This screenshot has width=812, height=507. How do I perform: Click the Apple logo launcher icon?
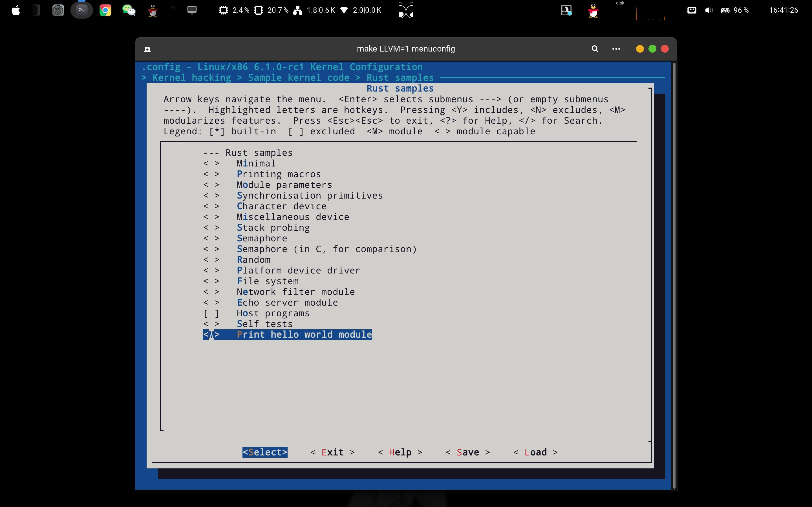point(16,10)
